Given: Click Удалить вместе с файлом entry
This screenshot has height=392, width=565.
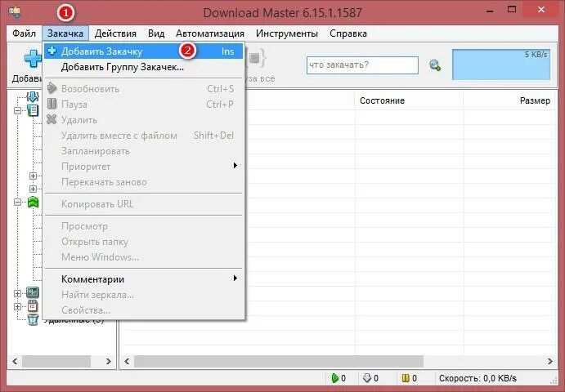Looking at the screenshot, I should (x=143, y=136).
